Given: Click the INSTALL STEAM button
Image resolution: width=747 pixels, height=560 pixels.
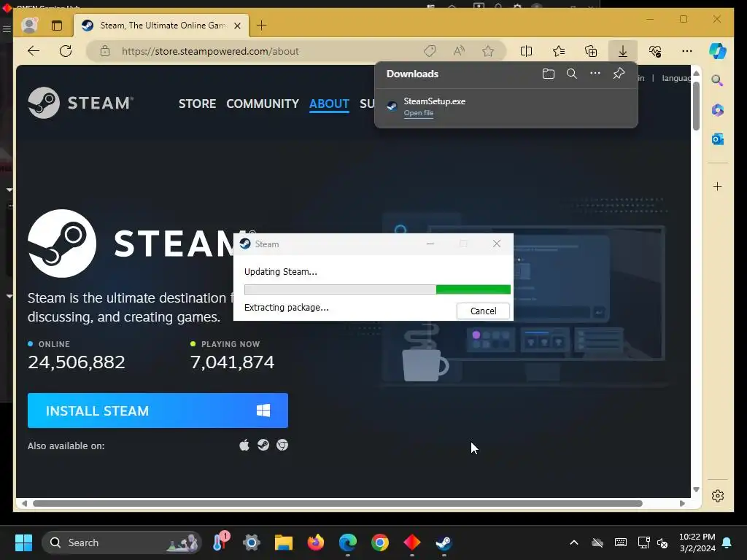Looking at the screenshot, I should [x=158, y=411].
